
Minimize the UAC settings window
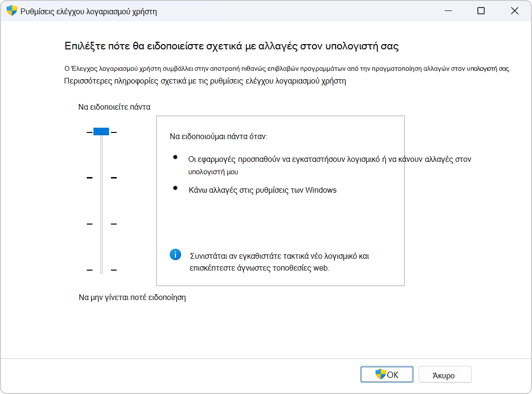448,11
